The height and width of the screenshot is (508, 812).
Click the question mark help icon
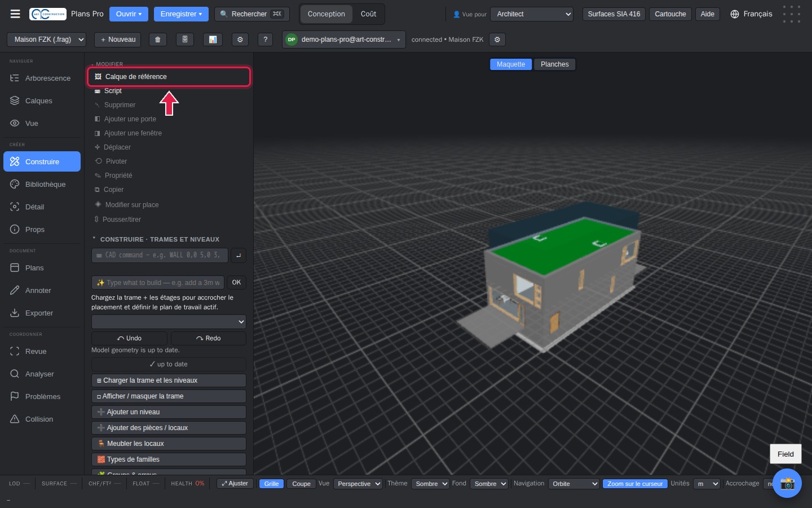[x=265, y=40]
